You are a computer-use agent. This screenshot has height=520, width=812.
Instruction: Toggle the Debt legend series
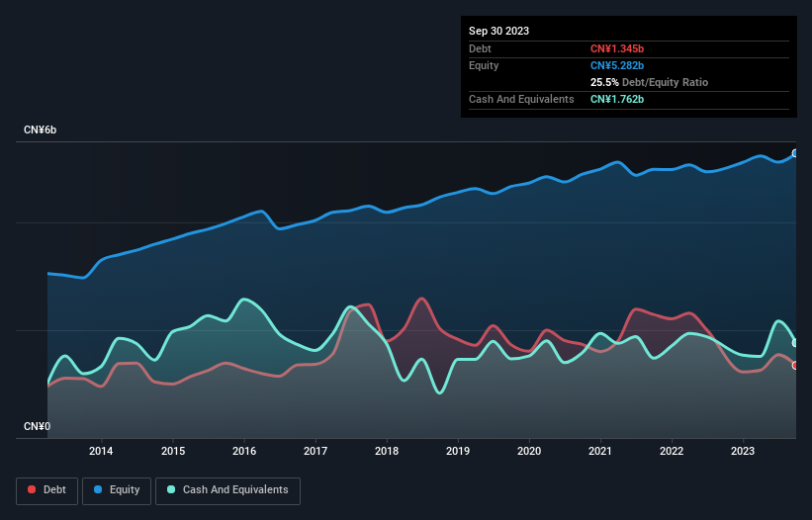click(45, 489)
